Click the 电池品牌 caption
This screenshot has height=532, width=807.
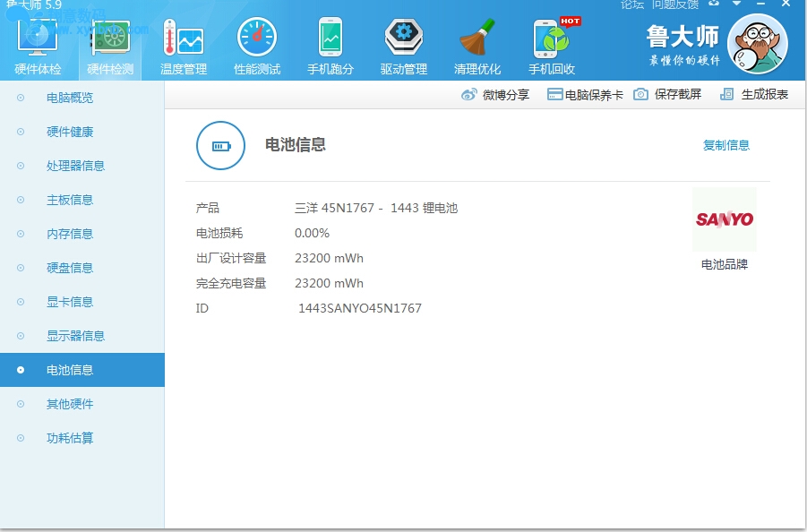point(724,264)
